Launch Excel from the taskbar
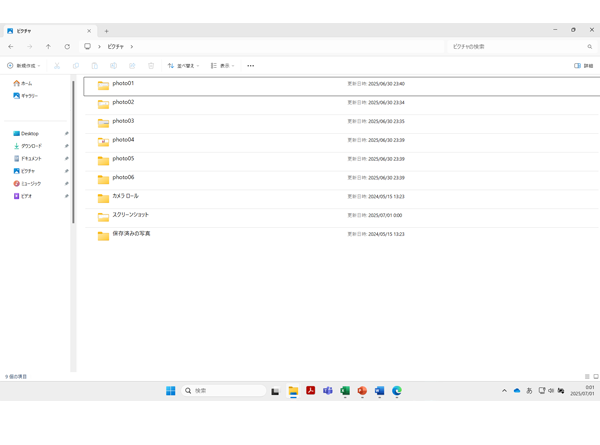The image size is (600, 445). pyautogui.click(x=345, y=391)
